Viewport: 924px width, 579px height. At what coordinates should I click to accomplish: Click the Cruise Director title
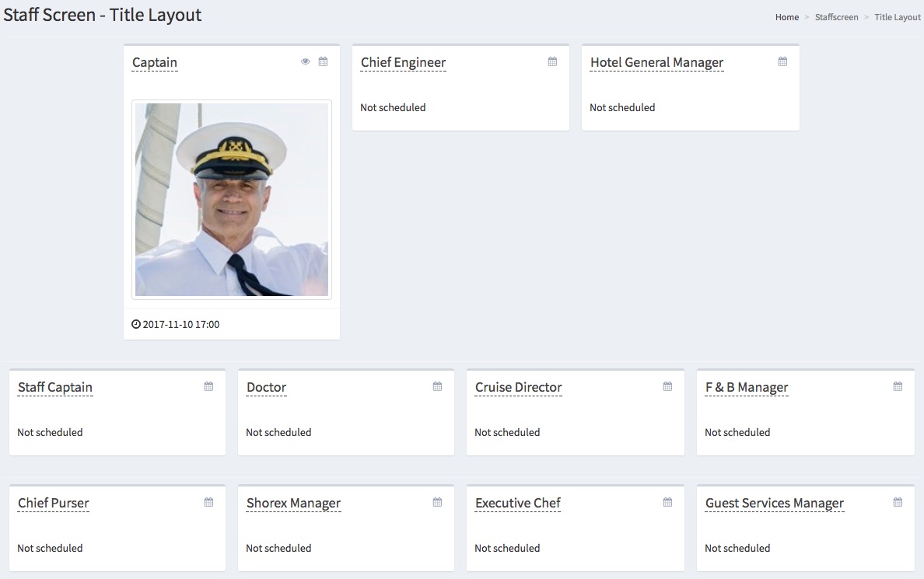[x=518, y=388]
